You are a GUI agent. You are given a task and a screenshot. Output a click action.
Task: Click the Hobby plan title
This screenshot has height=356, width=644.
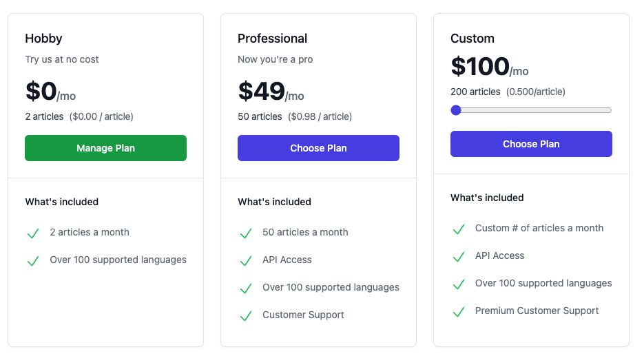coord(43,39)
